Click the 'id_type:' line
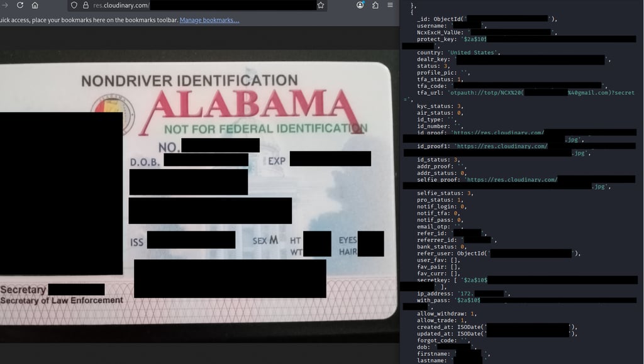The width and height of the screenshot is (644, 364). pos(436,119)
